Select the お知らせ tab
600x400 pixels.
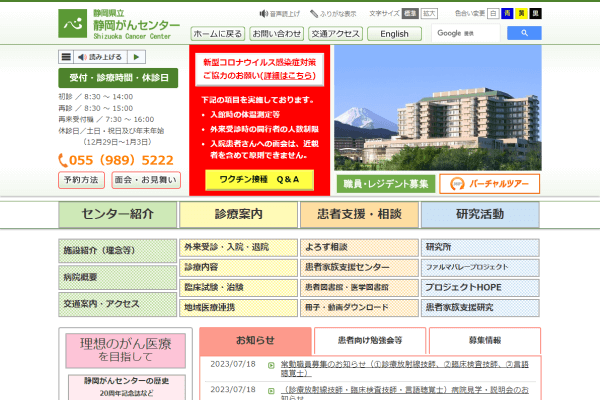point(255,341)
